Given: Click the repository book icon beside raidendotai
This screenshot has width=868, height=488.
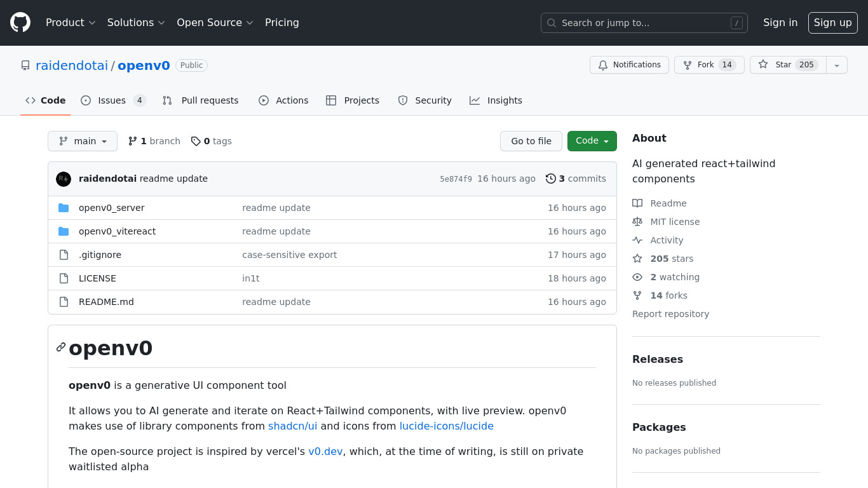Looking at the screenshot, I should (x=25, y=65).
